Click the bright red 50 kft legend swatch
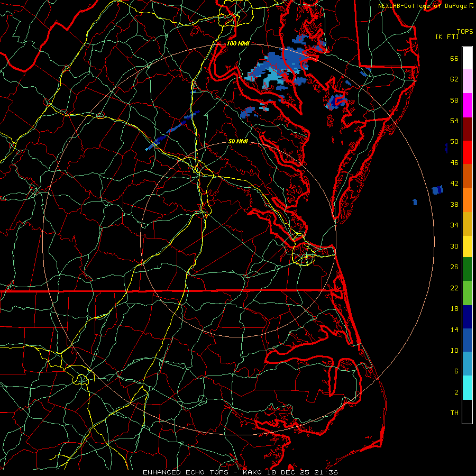This screenshot has width=476, height=476. [467, 152]
